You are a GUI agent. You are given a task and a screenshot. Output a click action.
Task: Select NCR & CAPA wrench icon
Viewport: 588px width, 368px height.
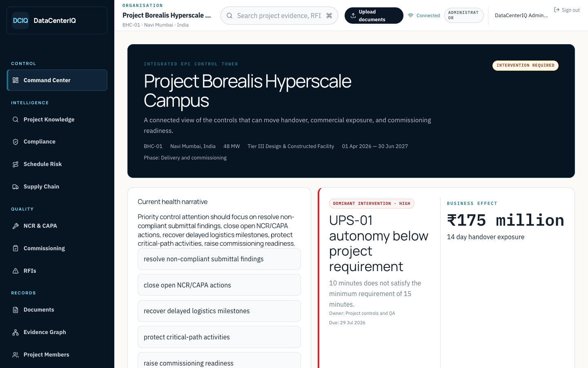16,226
